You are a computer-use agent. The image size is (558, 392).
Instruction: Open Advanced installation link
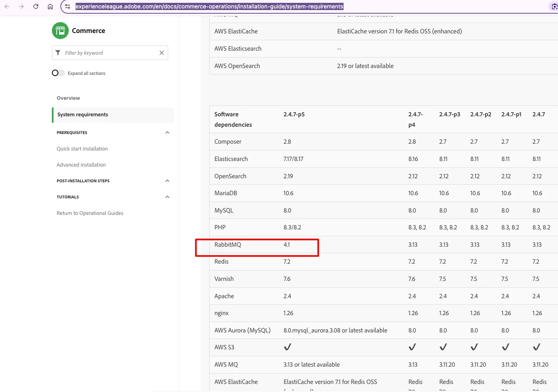coord(81,165)
